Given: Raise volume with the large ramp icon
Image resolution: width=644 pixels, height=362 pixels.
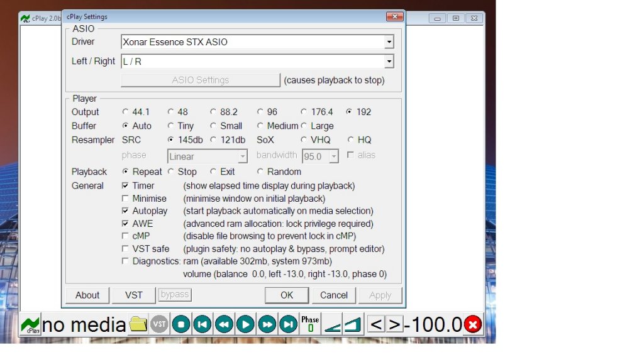Looking at the screenshot, I should pyautogui.click(x=352, y=325).
